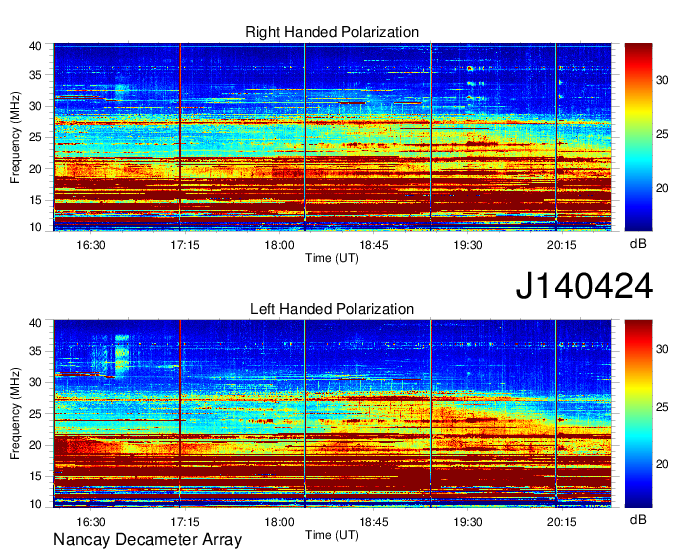Click the 25 MHz tick label on the top plot
Viewport: 680px width, 552px height.
(35, 137)
